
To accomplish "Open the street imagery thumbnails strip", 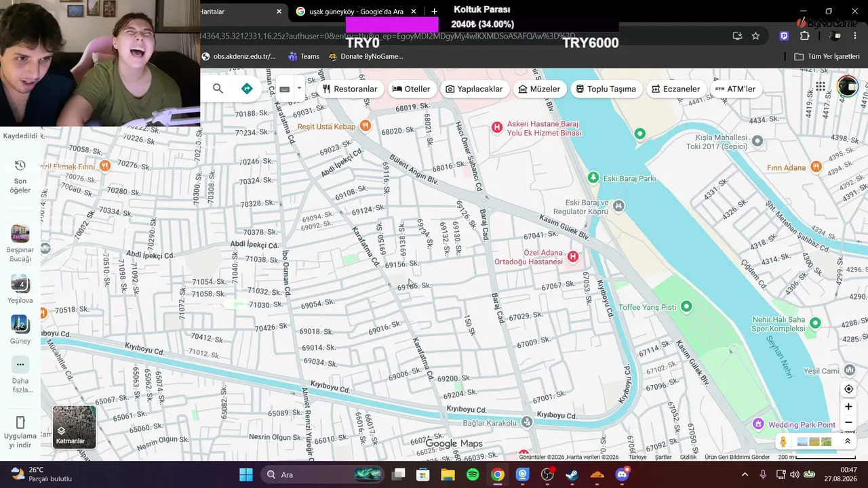I will coord(814,442).
